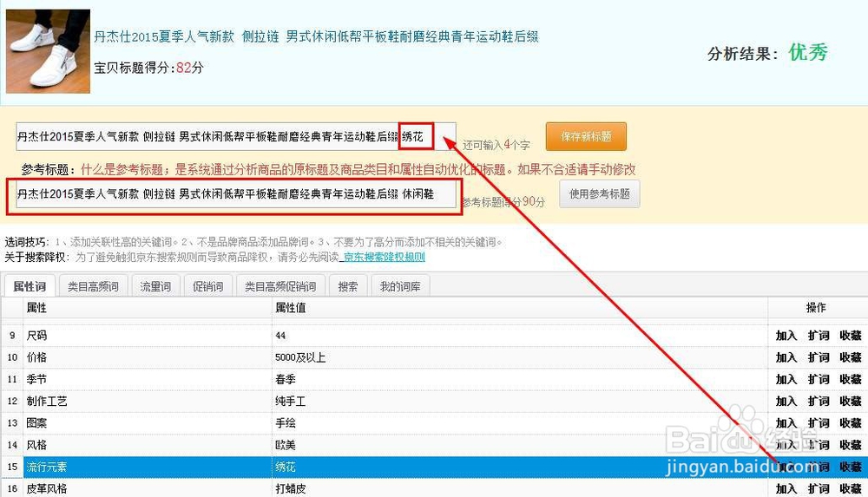Click 加入 in the 制作工艺 row
868x497 pixels.
coord(786,402)
